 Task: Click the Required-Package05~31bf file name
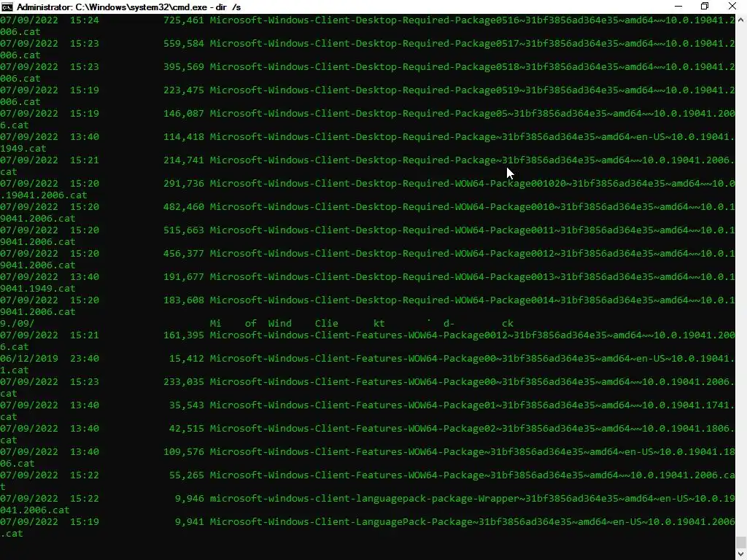pos(472,114)
